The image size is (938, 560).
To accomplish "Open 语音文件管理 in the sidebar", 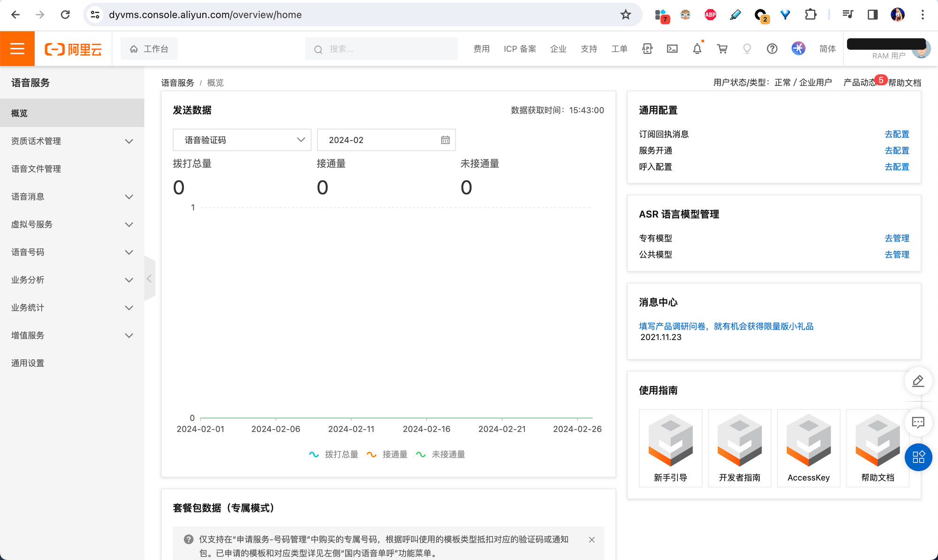I will (x=36, y=169).
